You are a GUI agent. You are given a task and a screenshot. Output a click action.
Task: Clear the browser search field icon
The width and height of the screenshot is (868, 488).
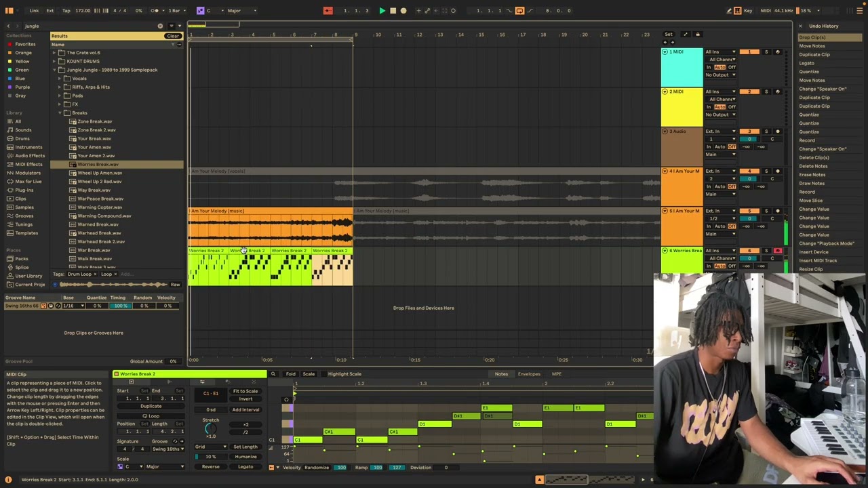pyautogui.click(x=160, y=26)
